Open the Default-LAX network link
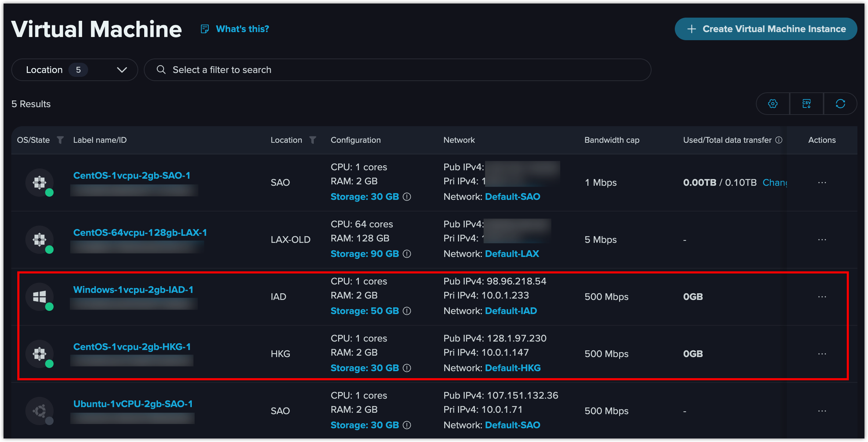The image size is (868, 442). (512, 254)
